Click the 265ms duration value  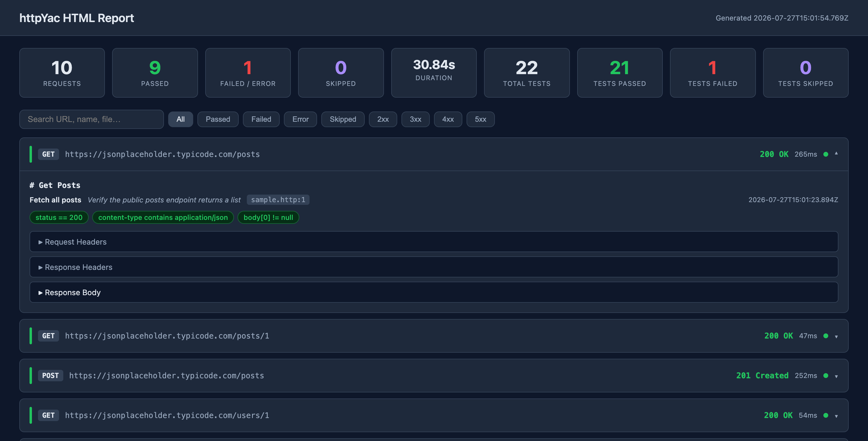click(806, 154)
